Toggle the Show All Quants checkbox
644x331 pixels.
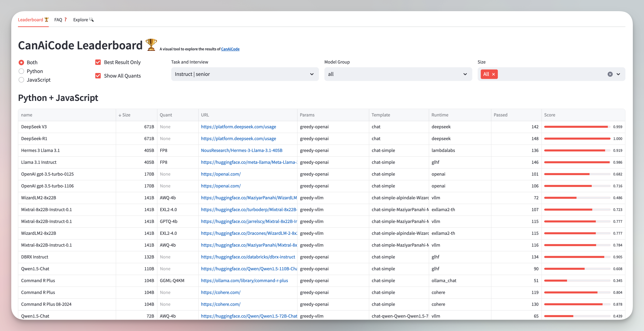pyautogui.click(x=98, y=76)
